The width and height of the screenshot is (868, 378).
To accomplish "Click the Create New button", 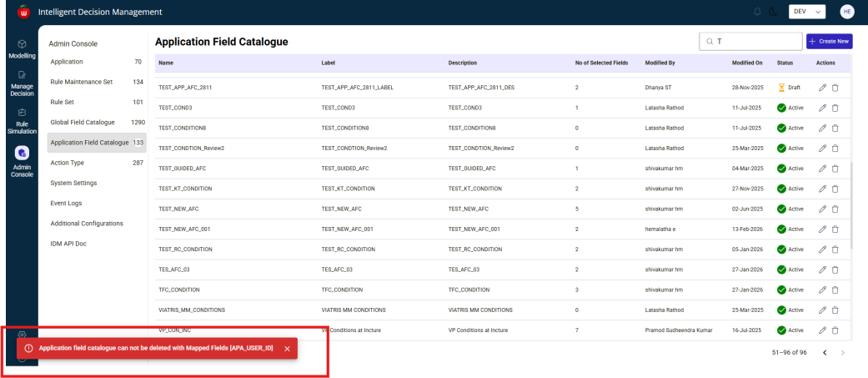I will pyautogui.click(x=830, y=41).
